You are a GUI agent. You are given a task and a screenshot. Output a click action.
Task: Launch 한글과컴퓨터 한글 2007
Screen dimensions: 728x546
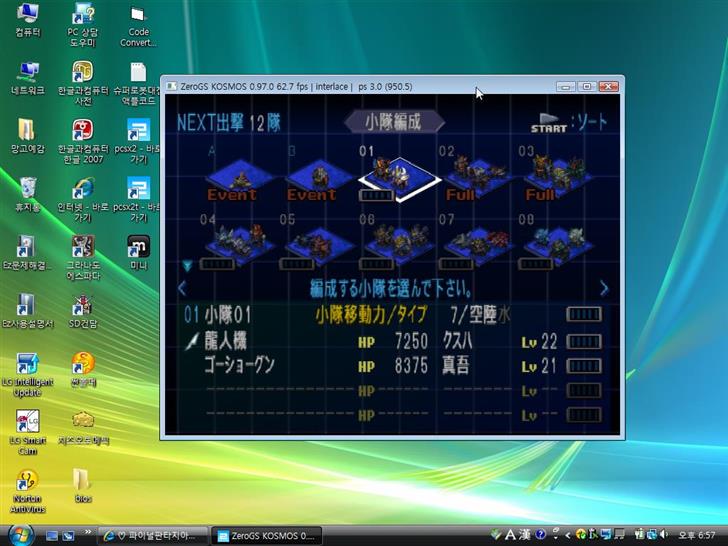[83, 141]
